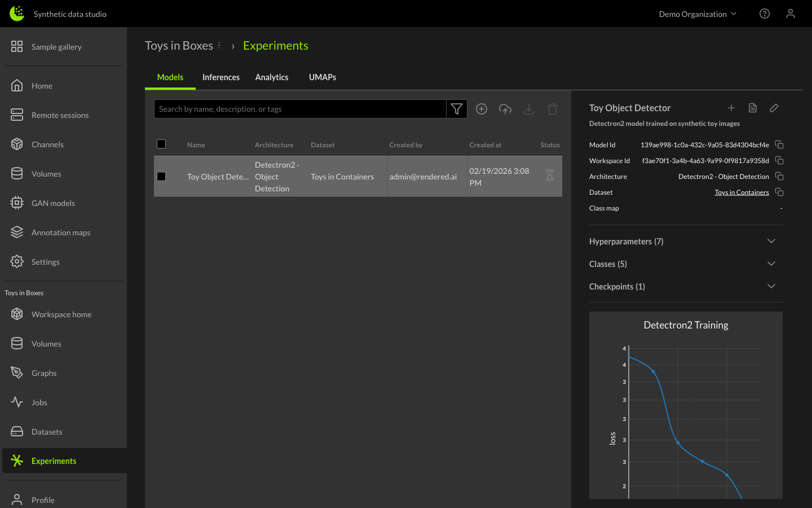
Task: Expand the Checkpoints (1) section
Action: click(771, 287)
